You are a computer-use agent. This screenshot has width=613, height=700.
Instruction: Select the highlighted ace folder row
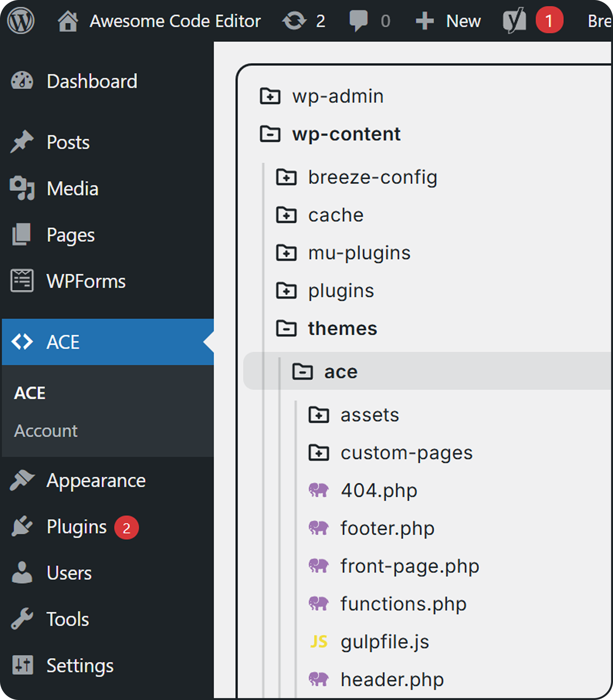(x=341, y=372)
